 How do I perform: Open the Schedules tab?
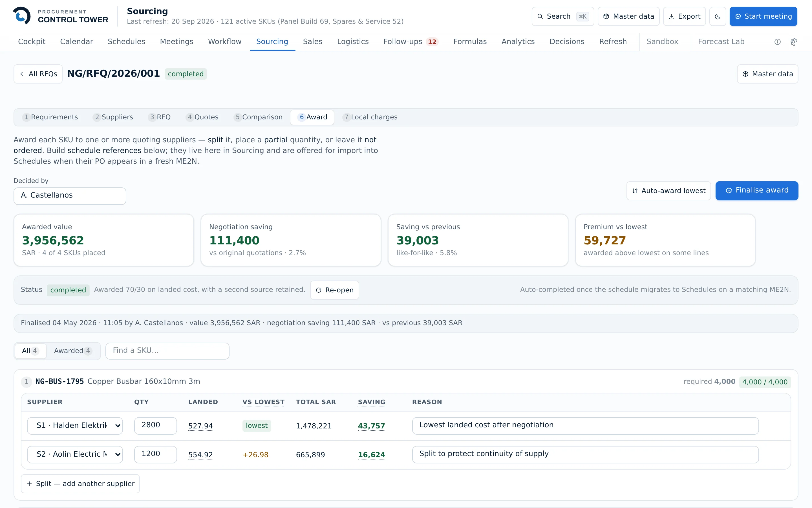coord(126,42)
